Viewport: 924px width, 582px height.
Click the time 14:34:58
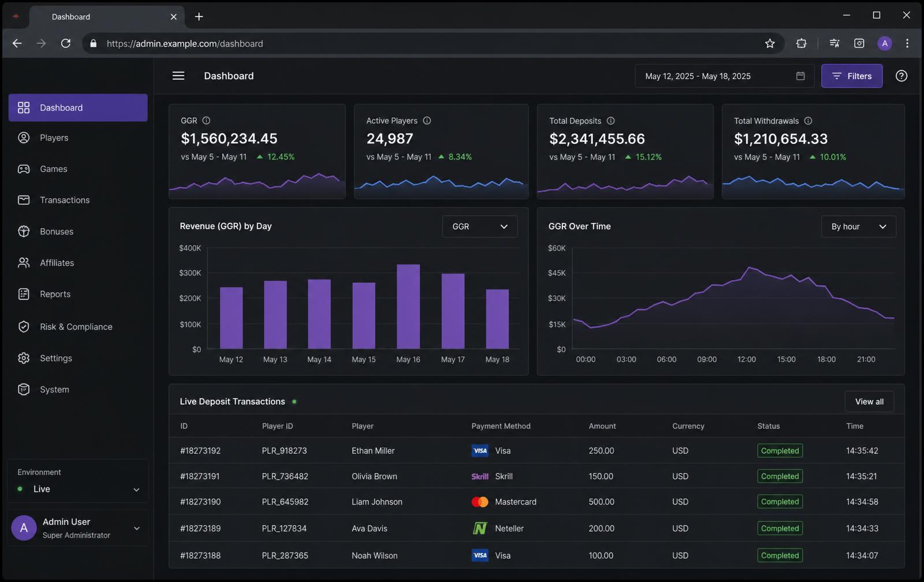pos(862,502)
